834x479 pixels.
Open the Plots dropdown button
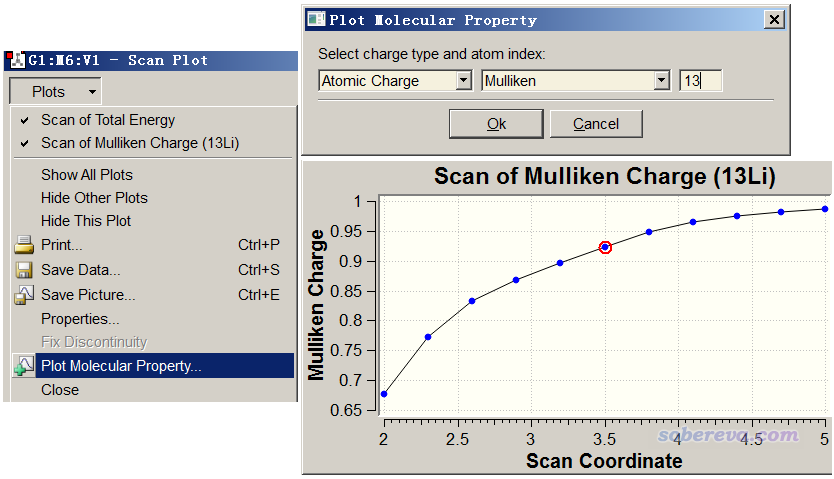[x=55, y=91]
